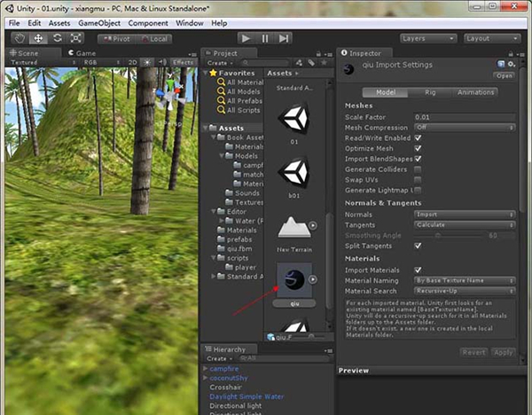
Task: Select the New Terrain asset icon
Action: point(293,226)
